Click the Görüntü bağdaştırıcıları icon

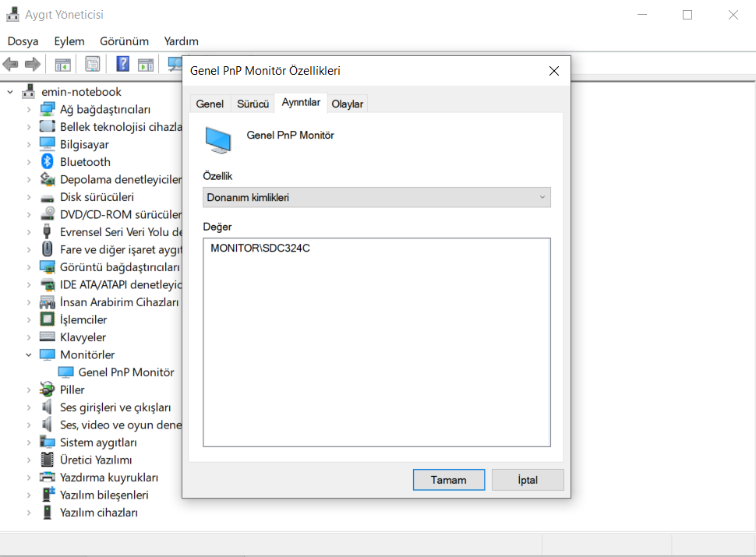click(48, 267)
